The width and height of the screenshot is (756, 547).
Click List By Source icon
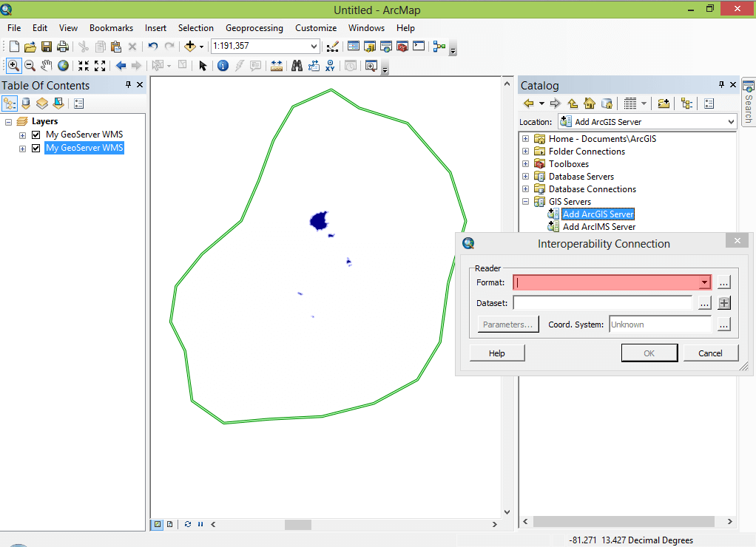click(x=26, y=103)
